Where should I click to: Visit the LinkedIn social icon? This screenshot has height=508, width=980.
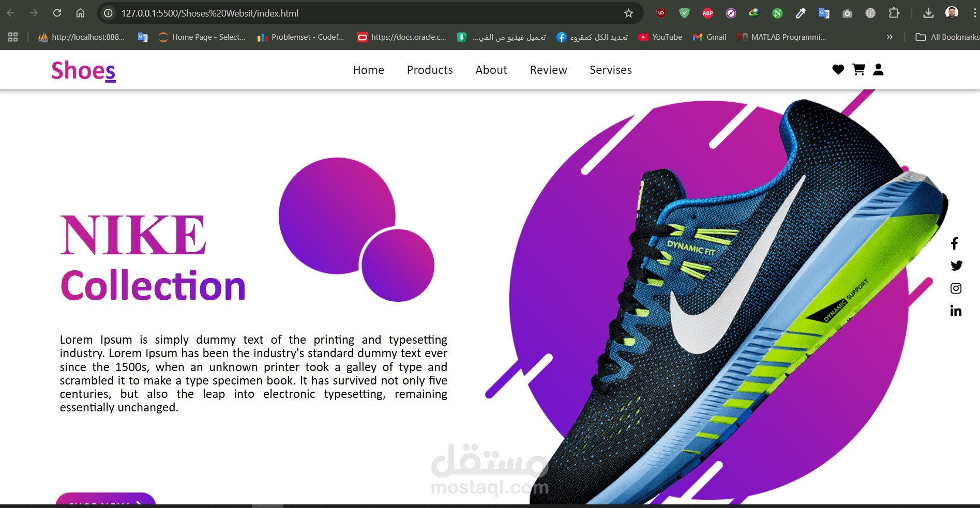[956, 311]
